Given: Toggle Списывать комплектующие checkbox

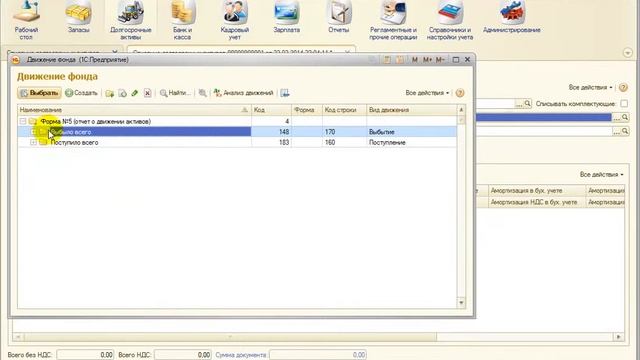Looking at the screenshot, I should pyautogui.click(x=624, y=104).
